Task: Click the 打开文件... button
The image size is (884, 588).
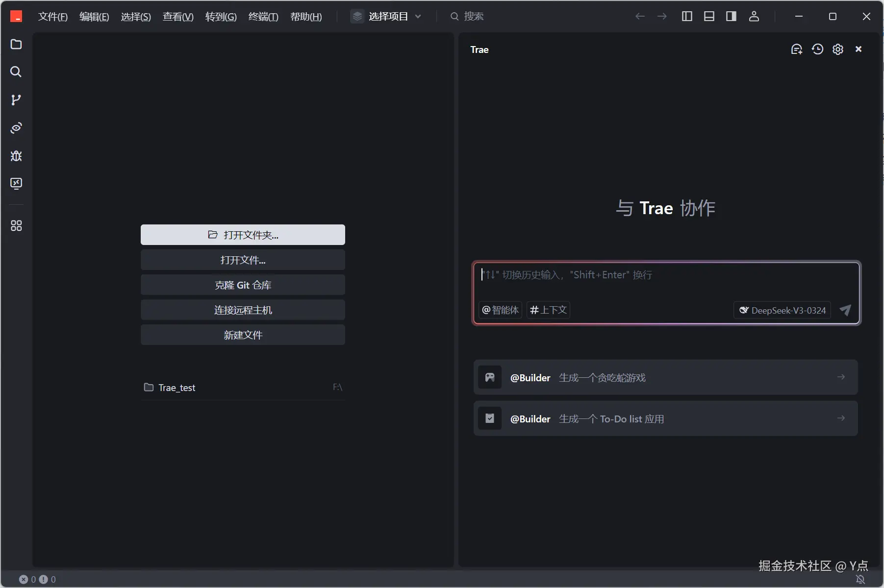Action: point(243,260)
